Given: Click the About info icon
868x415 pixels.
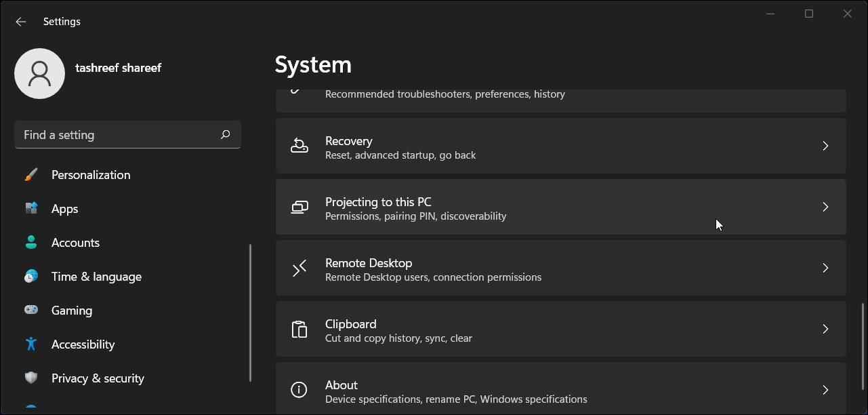Looking at the screenshot, I should click(x=299, y=390).
